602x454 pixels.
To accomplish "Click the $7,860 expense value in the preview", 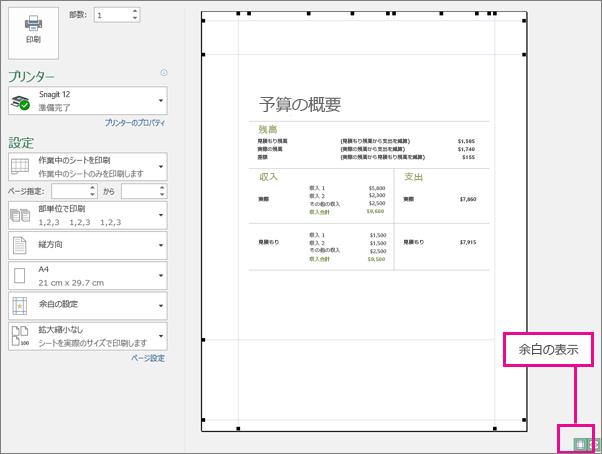I will click(x=468, y=199).
